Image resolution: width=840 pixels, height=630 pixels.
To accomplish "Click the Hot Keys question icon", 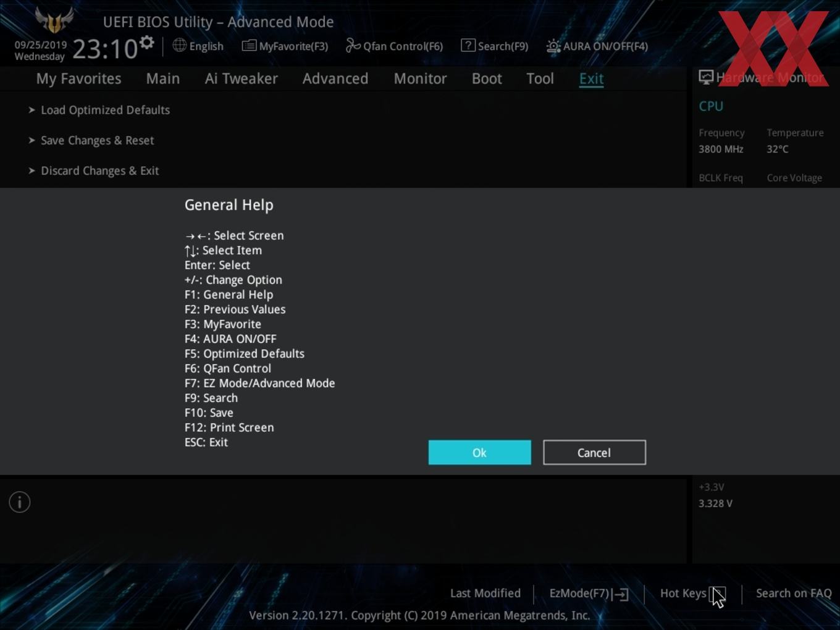I will (x=717, y=594).
